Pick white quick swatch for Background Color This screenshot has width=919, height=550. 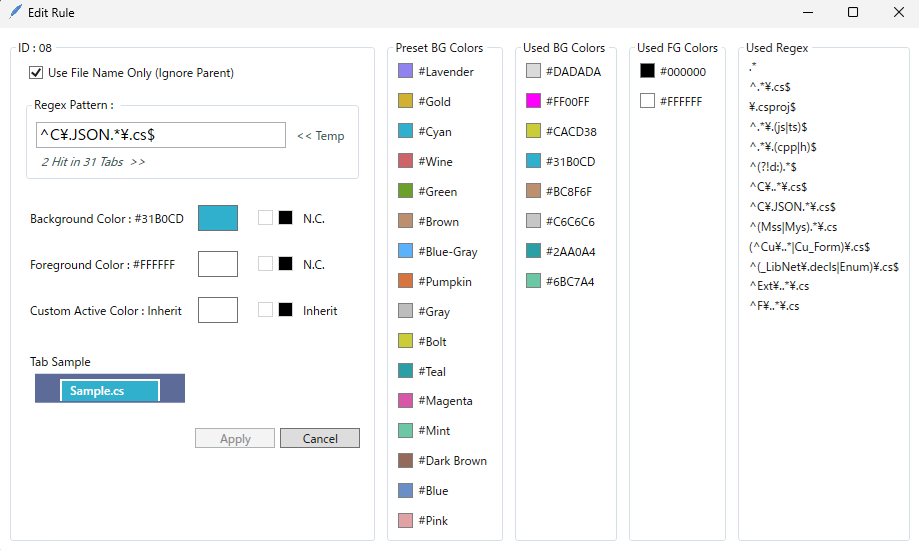click(266, 218)
